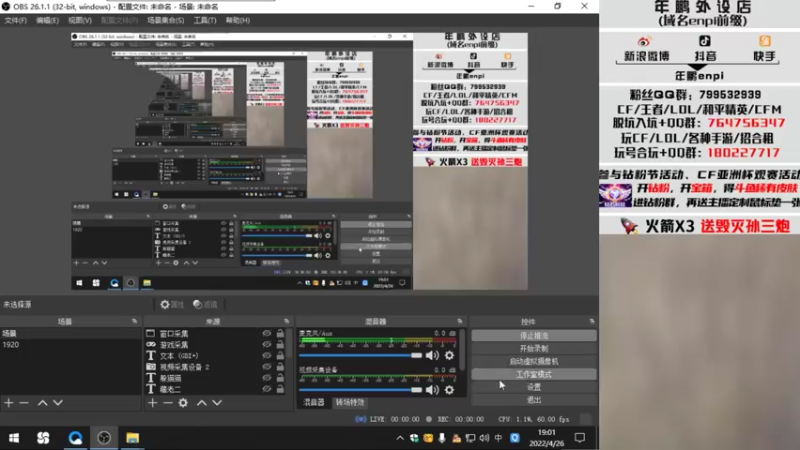Toggle the lock of 视频采集设备 2 source
Image resolution: width=800 pixels, height=450 pixels.
(x=280, y=367)
